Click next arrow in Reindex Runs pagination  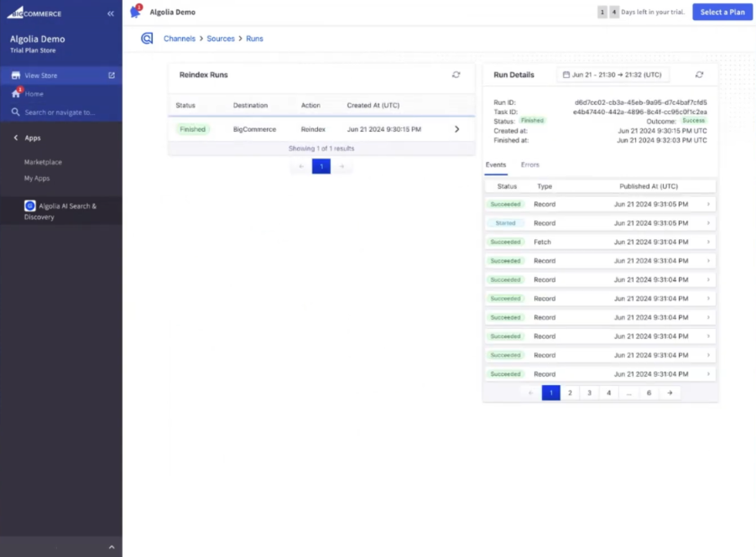coord(342,166)
